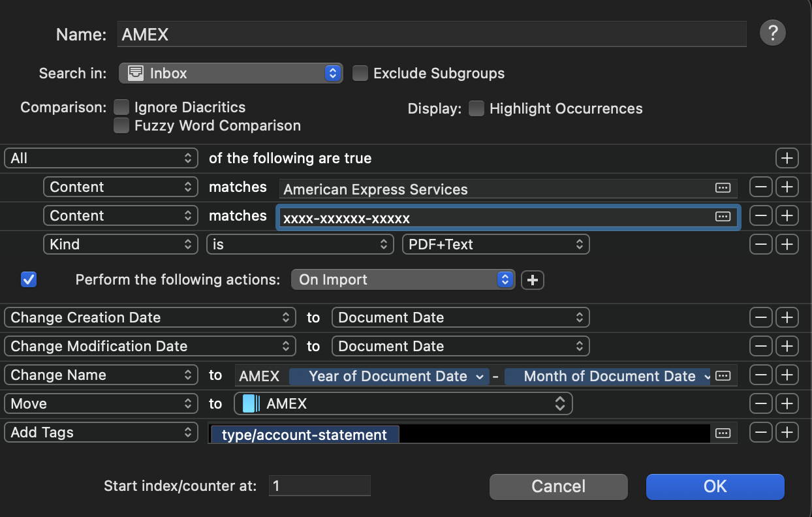Click plus button next to On Import

tap(533, 280)
